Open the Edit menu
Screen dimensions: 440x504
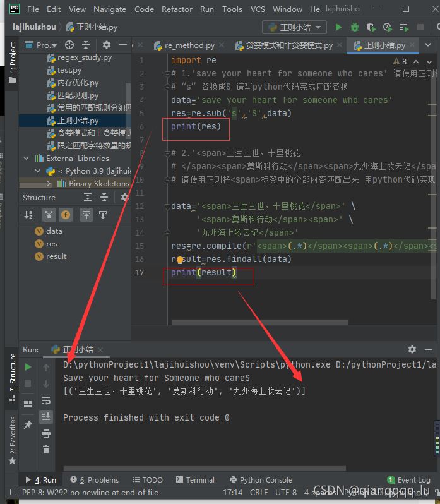[x=54, y=9]
